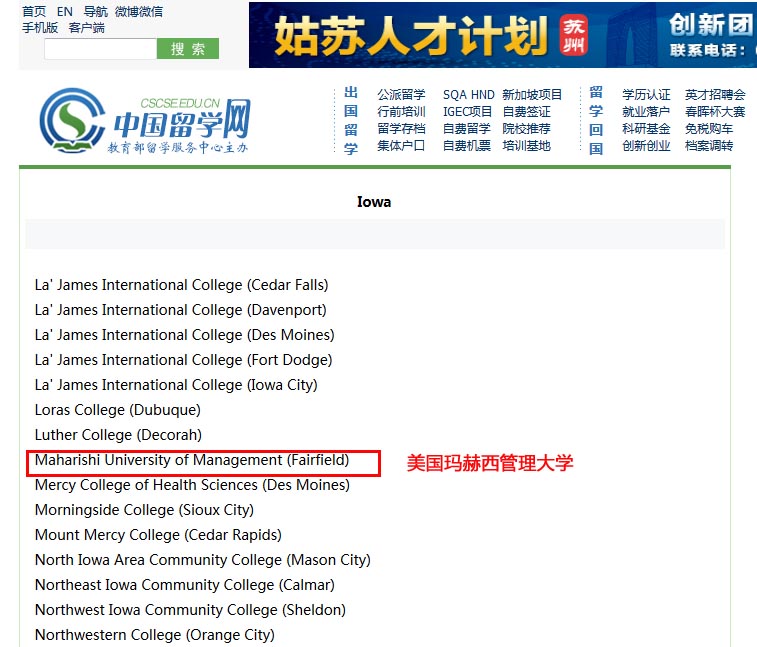Open 集体户口 menu item

point(401,146)
